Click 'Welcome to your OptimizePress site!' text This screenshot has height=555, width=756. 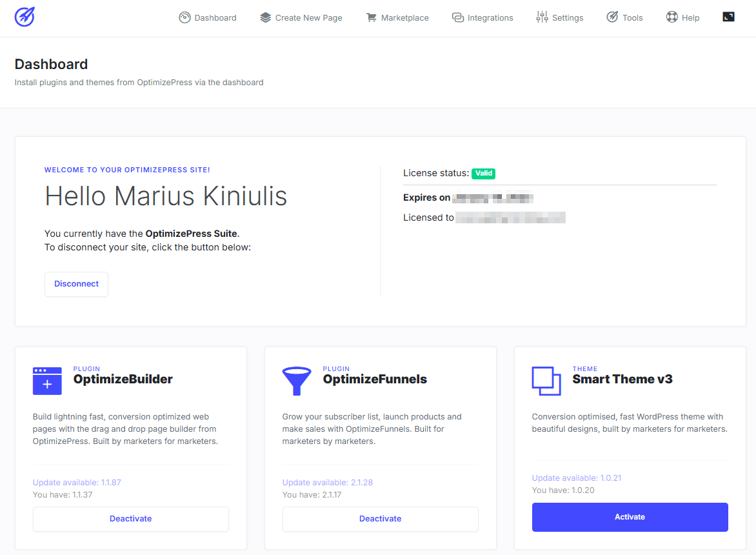coord(127,170)
